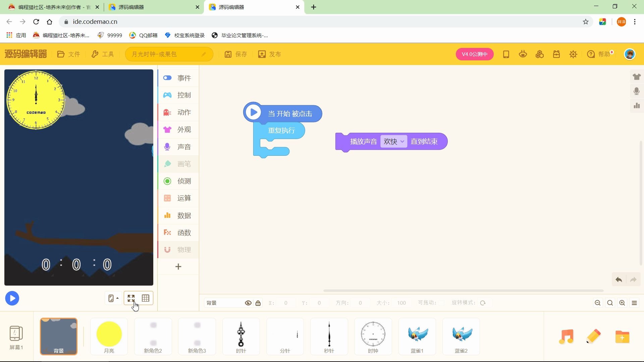Open the 文件 menu
Viewport: 644px width, 362px height.
pos(69,54)
